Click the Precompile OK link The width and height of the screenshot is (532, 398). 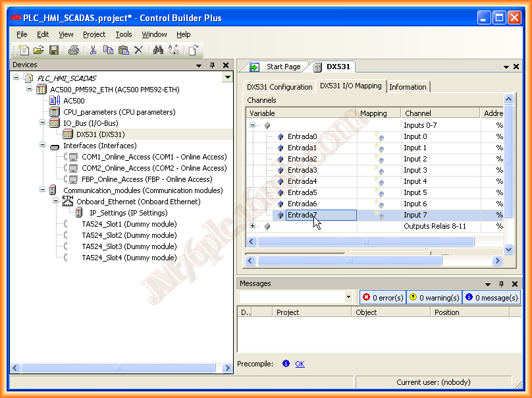(300, 364)
